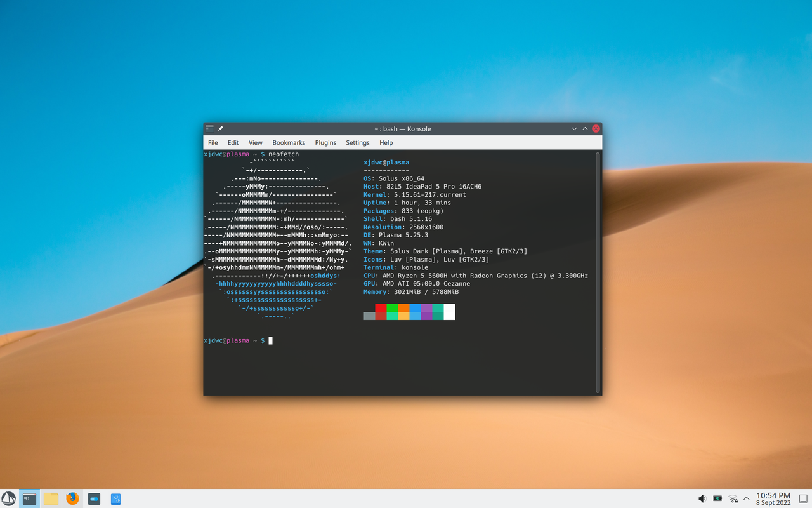812x508 pixels.
Task: Click the white color block in neofetch output
Action: (449, 312)
